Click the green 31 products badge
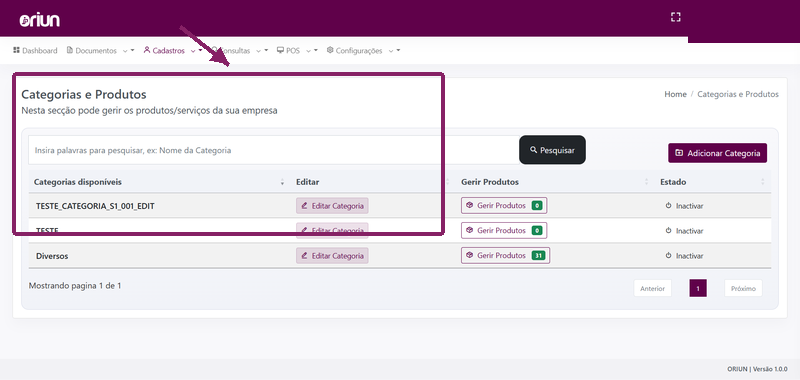The image size is (800, 380). point(538,256)
